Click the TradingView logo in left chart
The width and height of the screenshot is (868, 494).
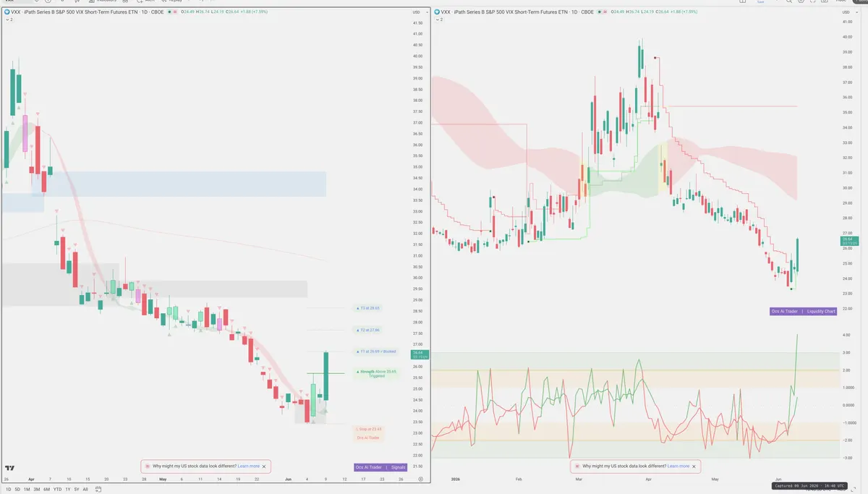point(10,469)
